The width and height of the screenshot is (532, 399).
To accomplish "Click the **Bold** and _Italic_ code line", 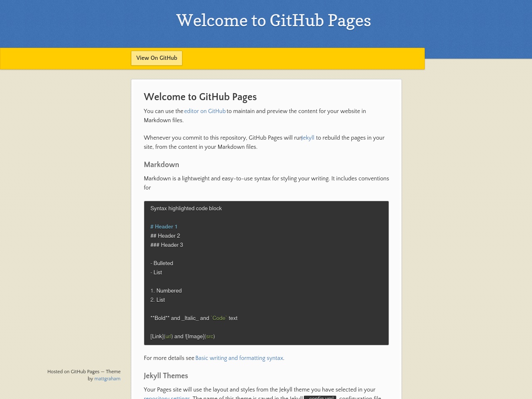I will [x=194, y=318].
